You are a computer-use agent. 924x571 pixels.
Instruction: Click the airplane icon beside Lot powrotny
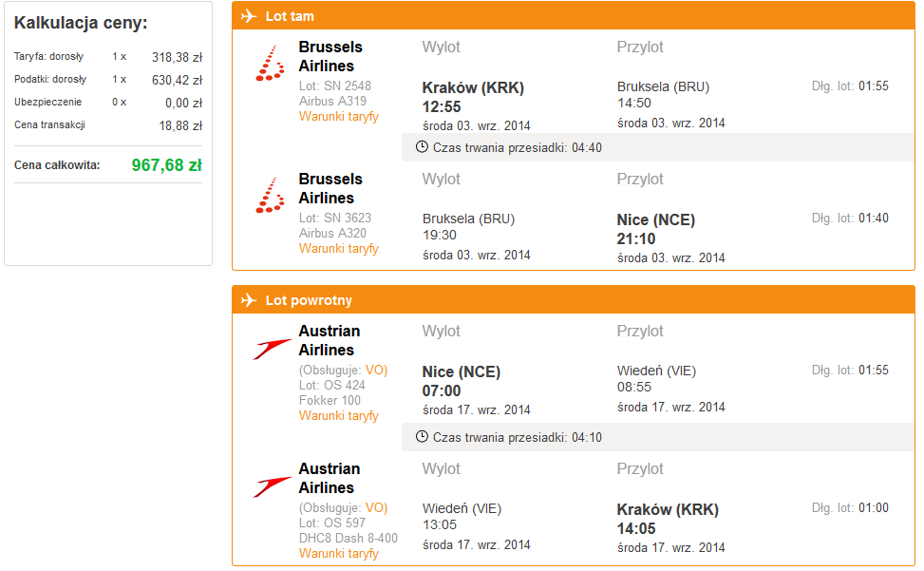pos(249,300)
